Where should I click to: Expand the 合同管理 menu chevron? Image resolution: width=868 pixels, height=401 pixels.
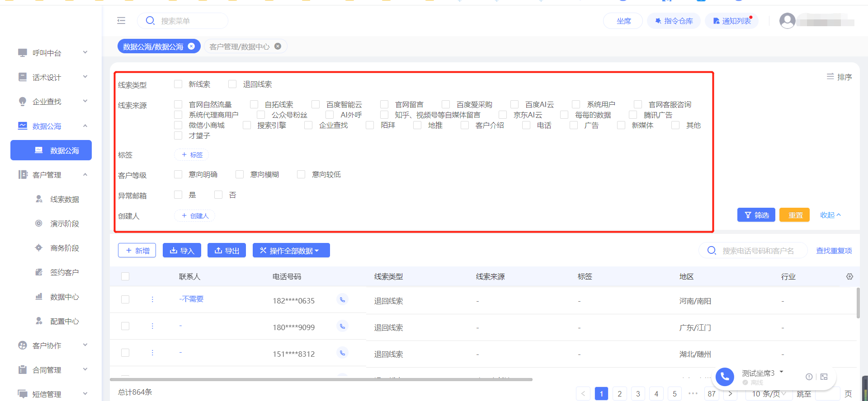coord(85,369)
